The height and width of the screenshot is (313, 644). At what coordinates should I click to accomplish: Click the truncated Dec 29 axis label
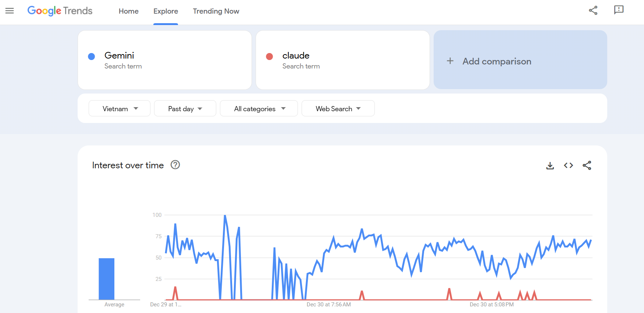click(x=166, y=305)
